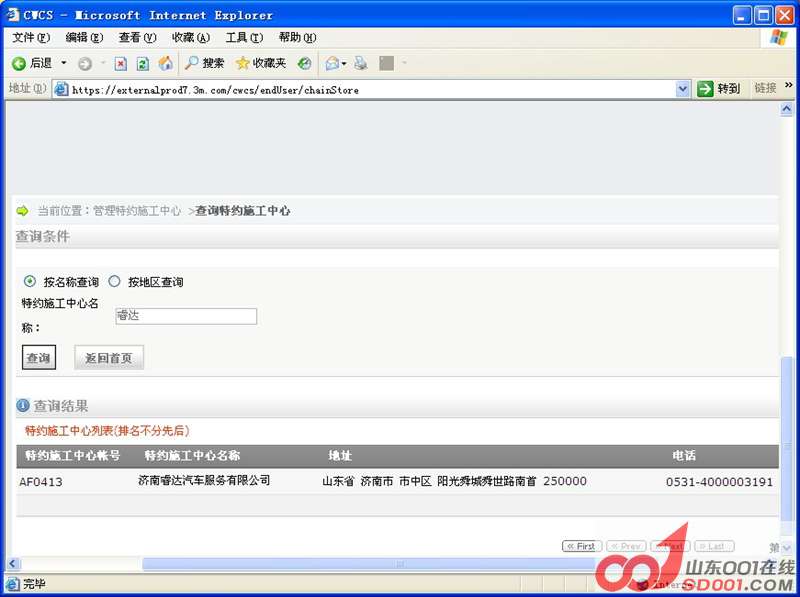
Task: Click the Stop page loading icon
Action: (120, 63)
